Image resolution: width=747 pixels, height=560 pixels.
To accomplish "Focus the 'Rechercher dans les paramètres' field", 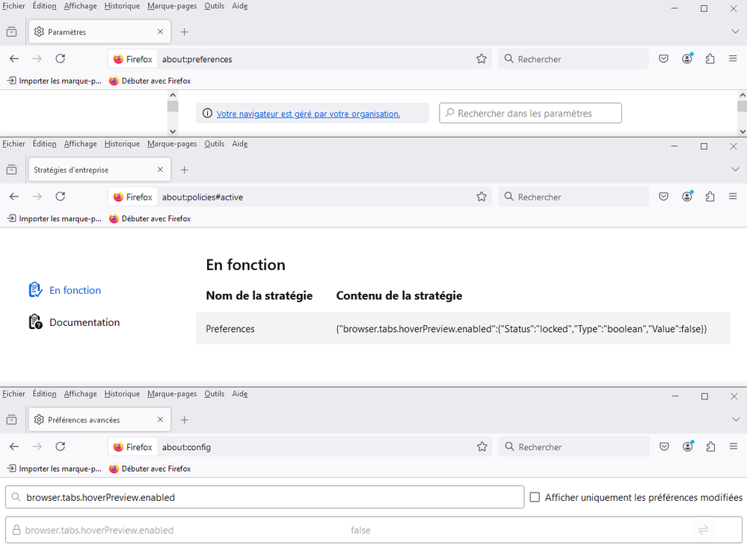I will 531,114.
